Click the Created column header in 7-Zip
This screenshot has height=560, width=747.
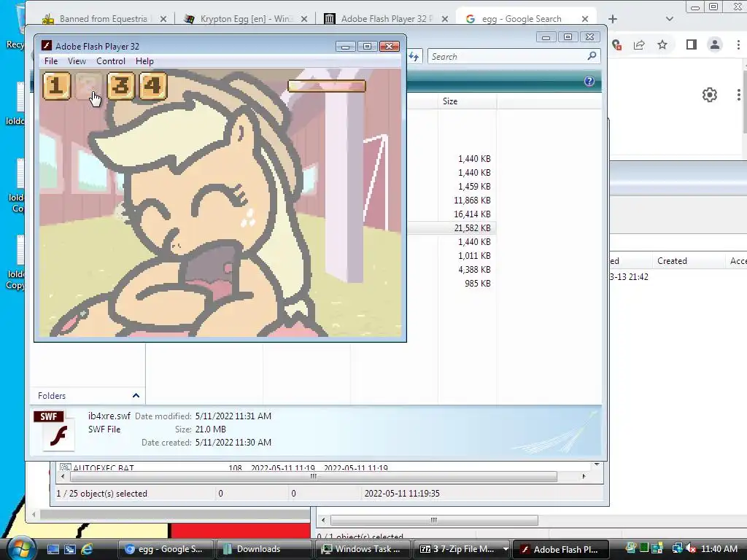(x=672, y=261)
